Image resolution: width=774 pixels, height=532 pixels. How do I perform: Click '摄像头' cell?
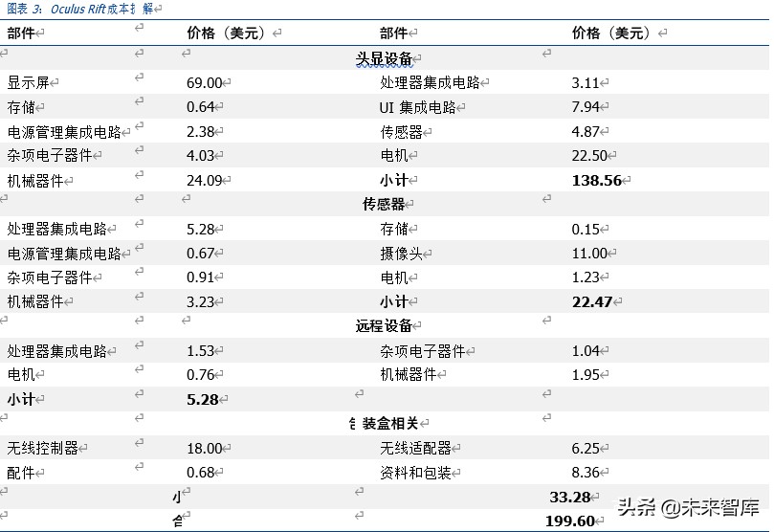[401, 254]
